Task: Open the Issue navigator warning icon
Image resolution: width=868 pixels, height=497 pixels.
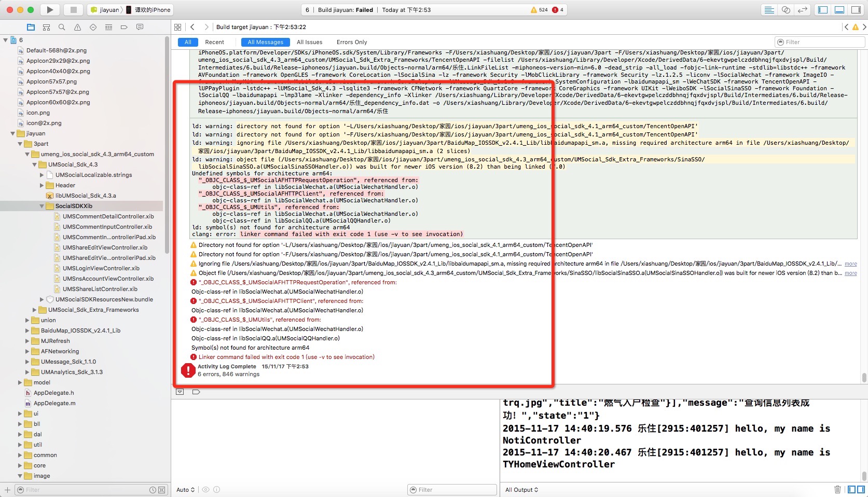Action: click(77, 27)
